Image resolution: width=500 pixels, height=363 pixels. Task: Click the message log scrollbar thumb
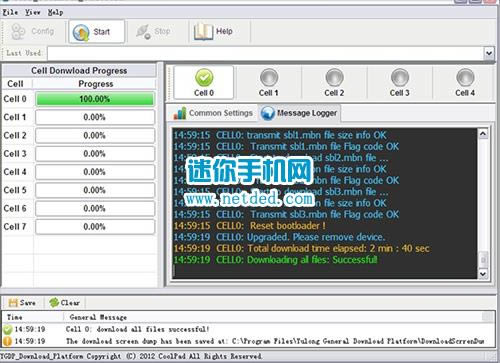[483, 259]
